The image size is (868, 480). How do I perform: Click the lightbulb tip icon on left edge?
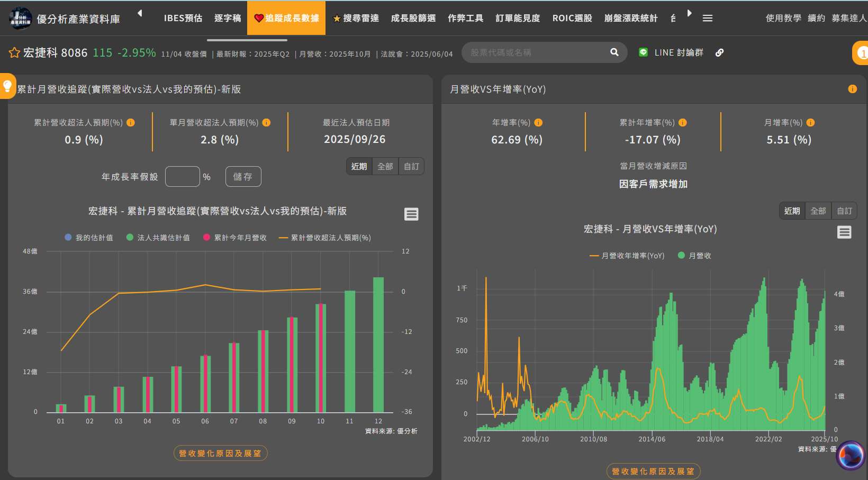[x=7, y=86]
